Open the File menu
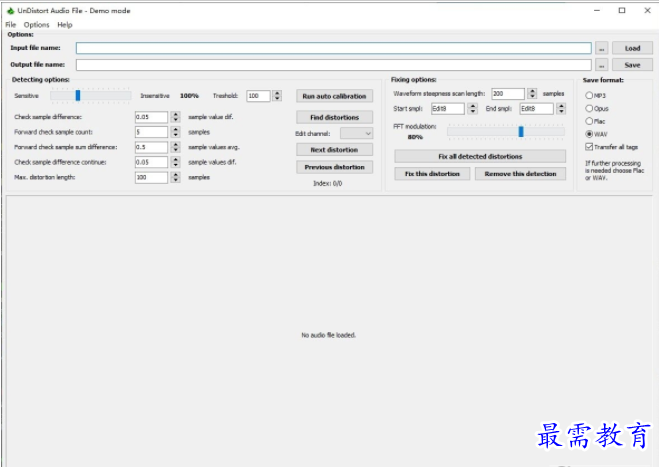The image size is (659, 467). tap(11, 25)
